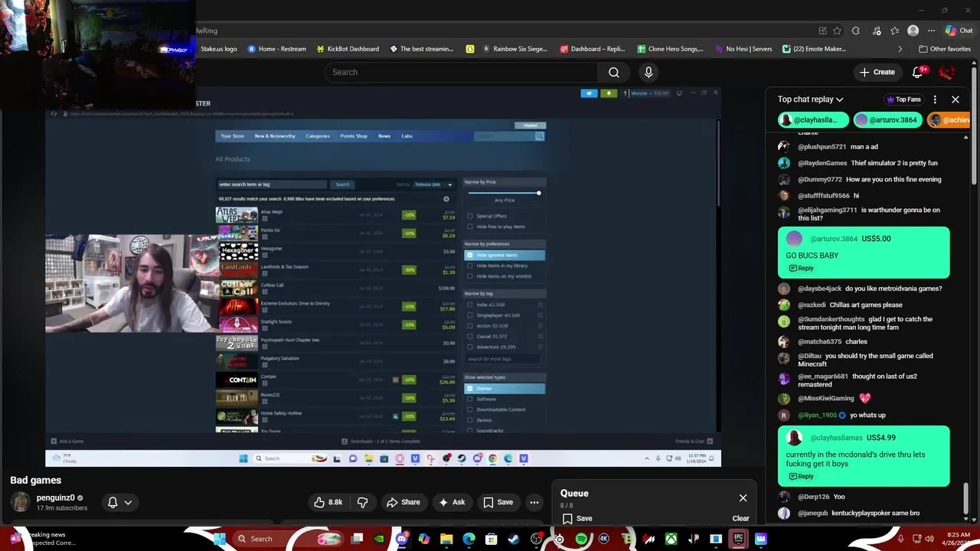
Task: Open Copilot Chat in browser toolbar
Action: 959,31
